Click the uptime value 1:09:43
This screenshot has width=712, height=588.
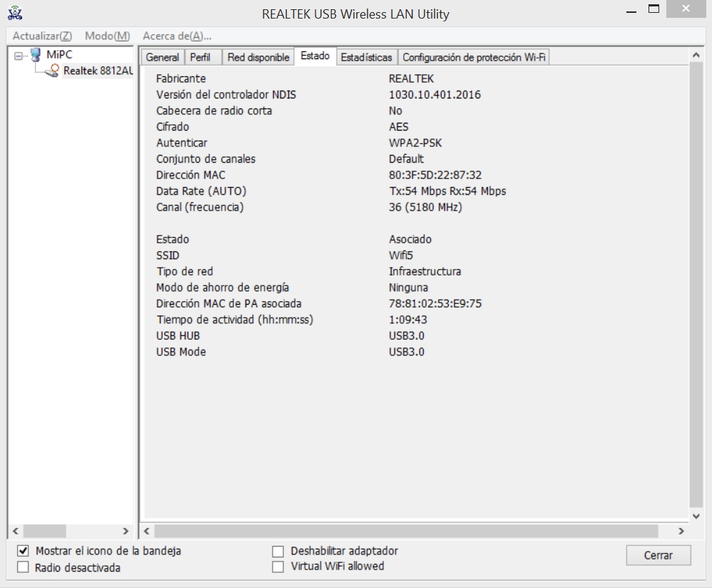(408, 320)
